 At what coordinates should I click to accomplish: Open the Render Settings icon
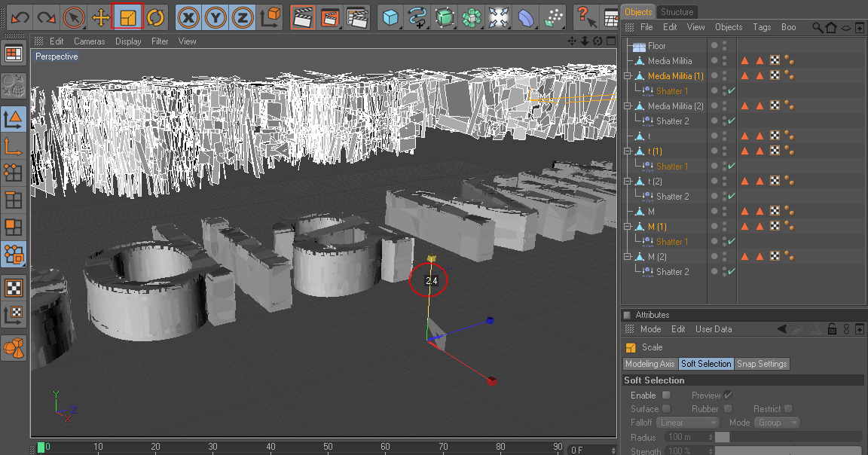357,18
